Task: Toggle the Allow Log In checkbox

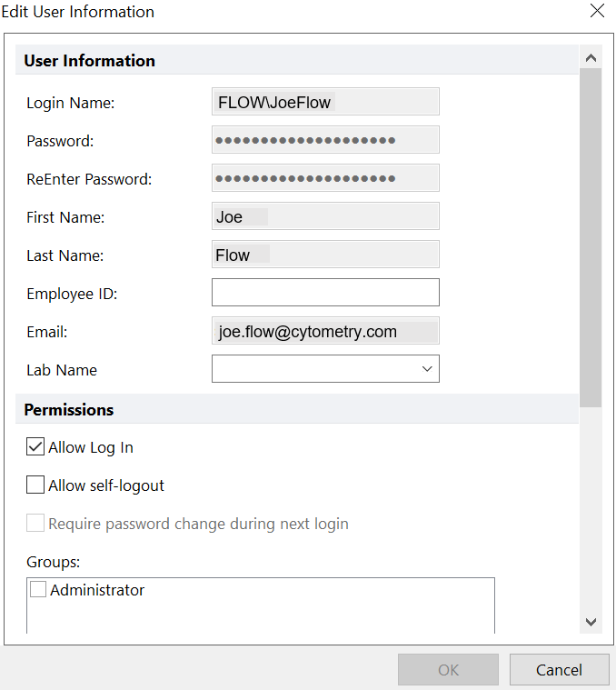Action: pyautogui.click(x=35, y=447)
